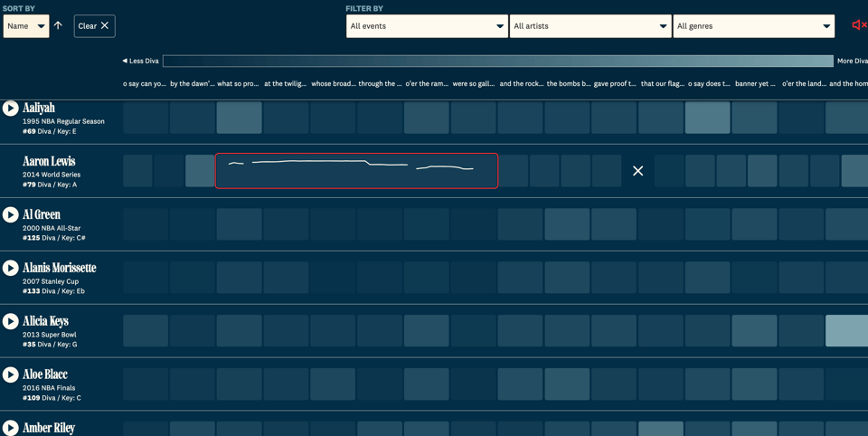Play Amber Riley's anthem performance
The width and height of the screenshot is (868, 436).
(11, 428)
